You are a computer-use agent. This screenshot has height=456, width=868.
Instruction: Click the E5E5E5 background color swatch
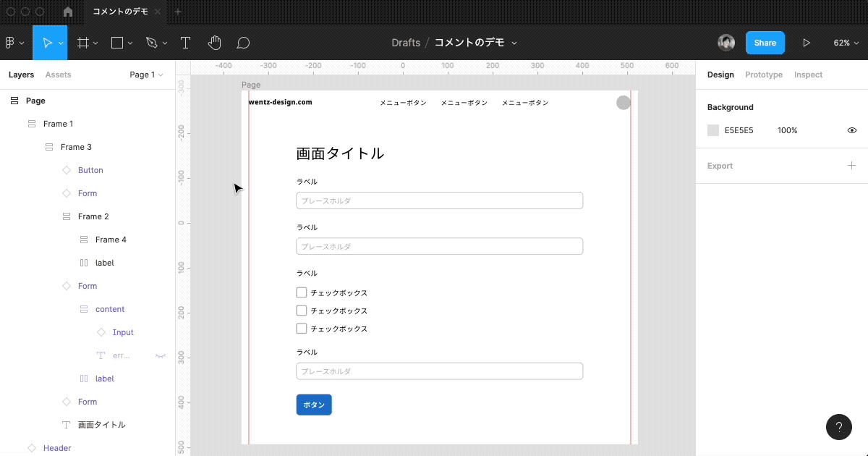[713, 130]
